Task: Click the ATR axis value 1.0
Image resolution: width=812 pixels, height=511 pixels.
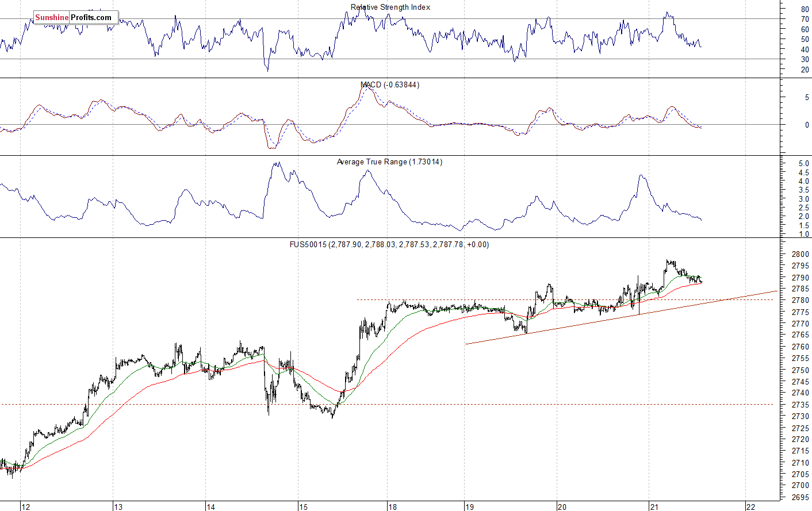Action: (803, 235)
